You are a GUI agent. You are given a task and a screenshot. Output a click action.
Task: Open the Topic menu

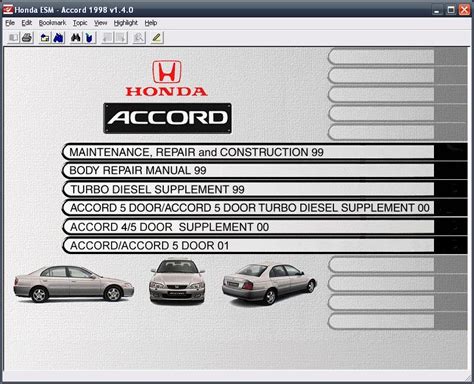80,23
